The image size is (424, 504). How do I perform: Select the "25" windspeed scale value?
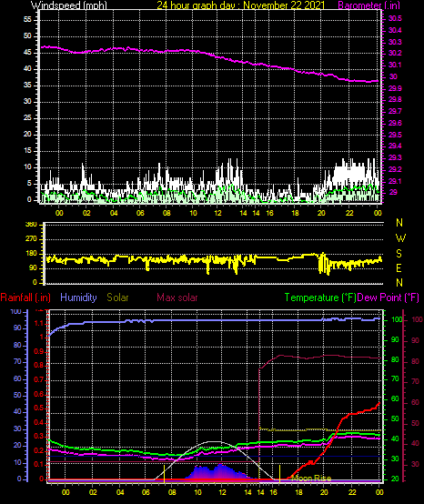[27, 118]
